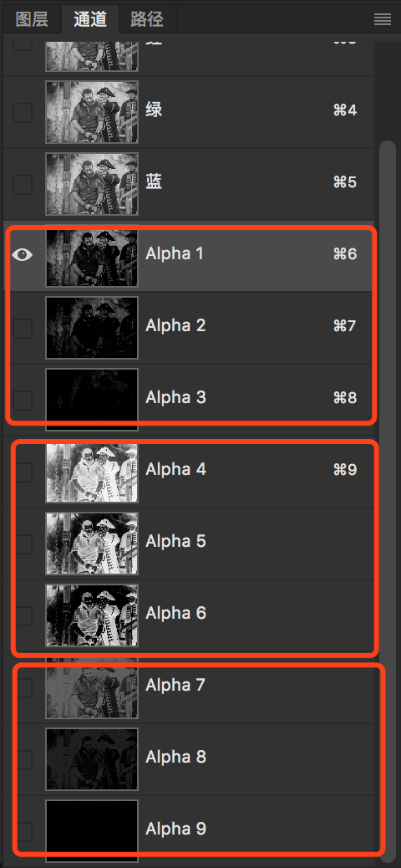Image resolution: width=401 pixels, height=868 pixels.
Task: Show the green (绿) channel visibility box
Action: click(x=22, y=112)
